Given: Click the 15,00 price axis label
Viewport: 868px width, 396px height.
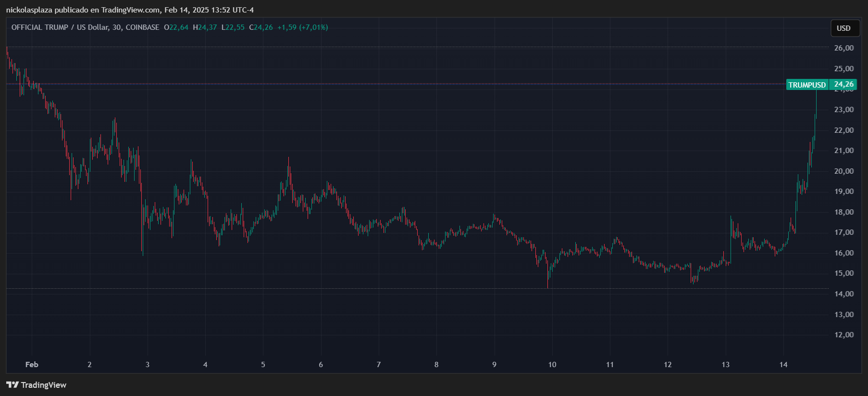Looking at the screenshot, I should coord(844,273).
